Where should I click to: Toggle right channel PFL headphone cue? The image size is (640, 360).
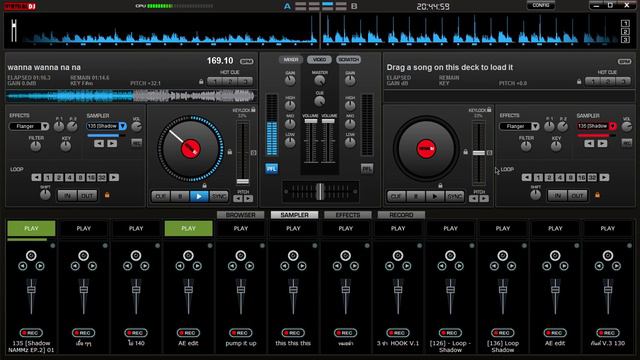pyautogui.click(x=367, y=168)
